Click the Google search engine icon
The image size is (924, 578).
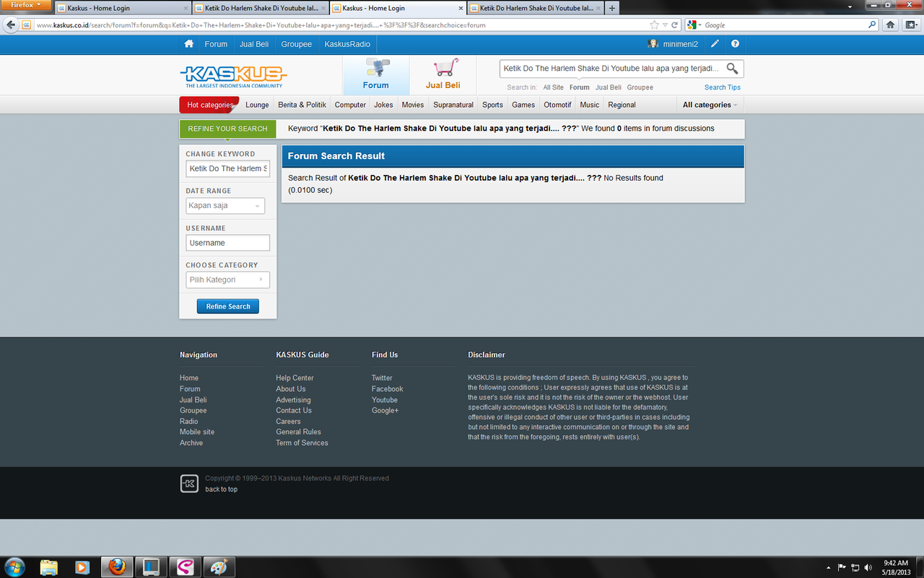click(692, 25)
